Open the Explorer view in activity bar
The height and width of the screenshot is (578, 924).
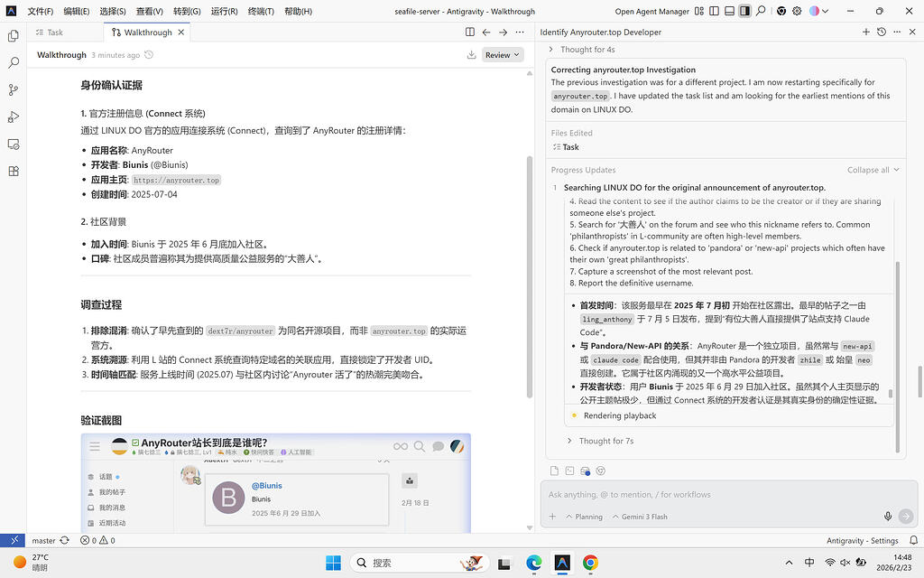coord(13,36)
